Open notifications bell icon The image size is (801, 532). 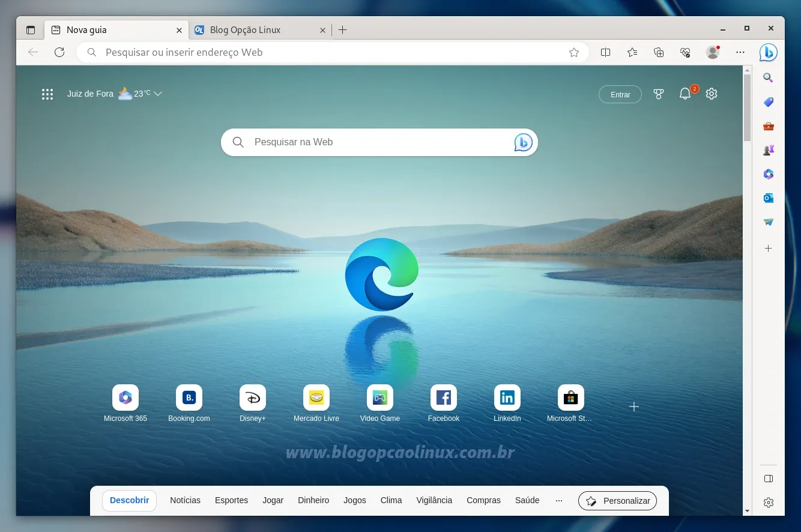(685, 94)
